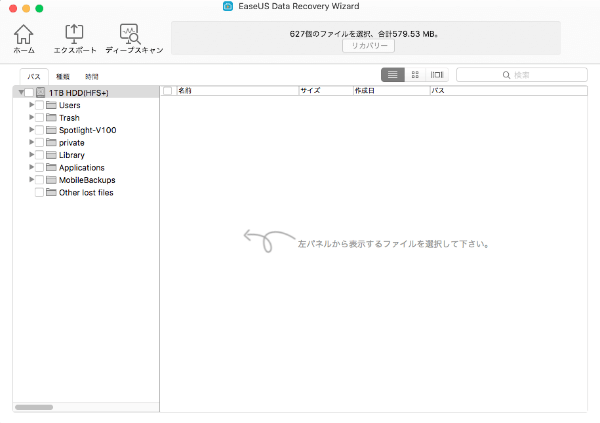The image size is (600, 423).
Task: Click the EaseUS app icon in title bar
Action: (228, 6)
